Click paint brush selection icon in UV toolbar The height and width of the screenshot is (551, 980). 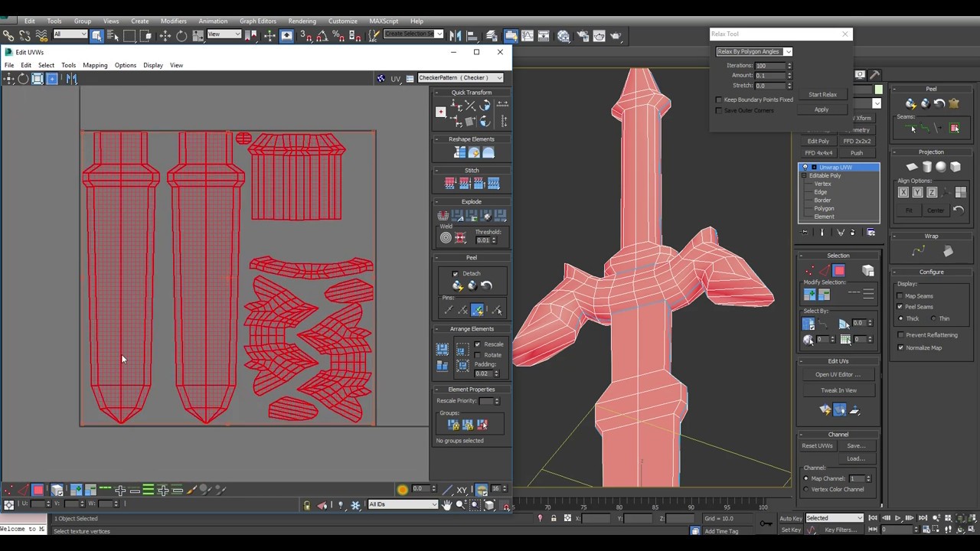click(192, 490)
